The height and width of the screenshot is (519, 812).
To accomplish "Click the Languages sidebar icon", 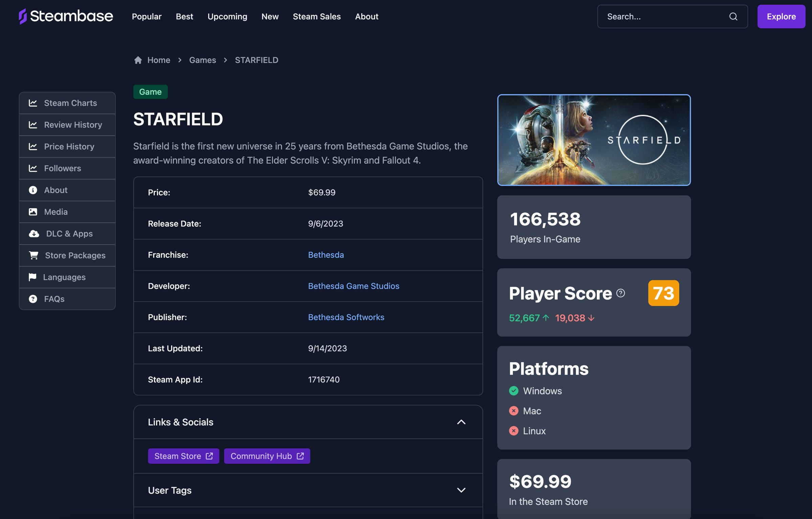I will [x=32, y=277].
